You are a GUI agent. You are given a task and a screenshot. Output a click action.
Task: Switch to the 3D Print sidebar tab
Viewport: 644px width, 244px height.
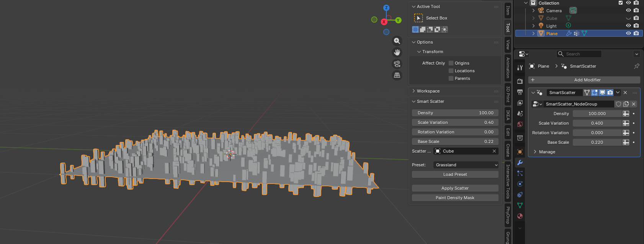pos(508,94)
